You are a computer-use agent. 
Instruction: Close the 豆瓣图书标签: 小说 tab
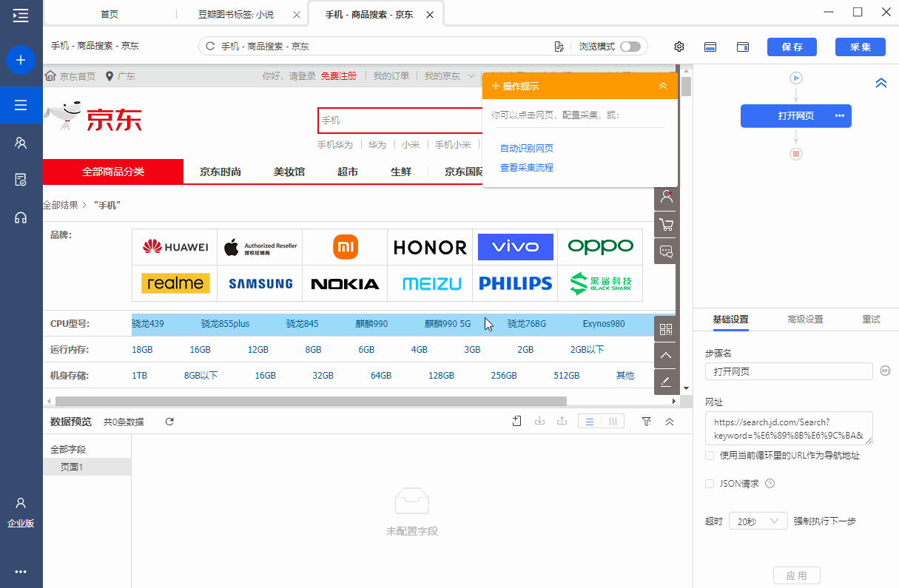pos(297,14)
